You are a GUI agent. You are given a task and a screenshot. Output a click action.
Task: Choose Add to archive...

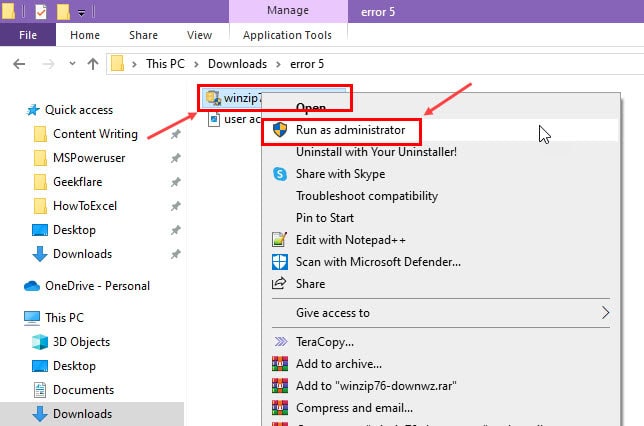click(440, 364)
